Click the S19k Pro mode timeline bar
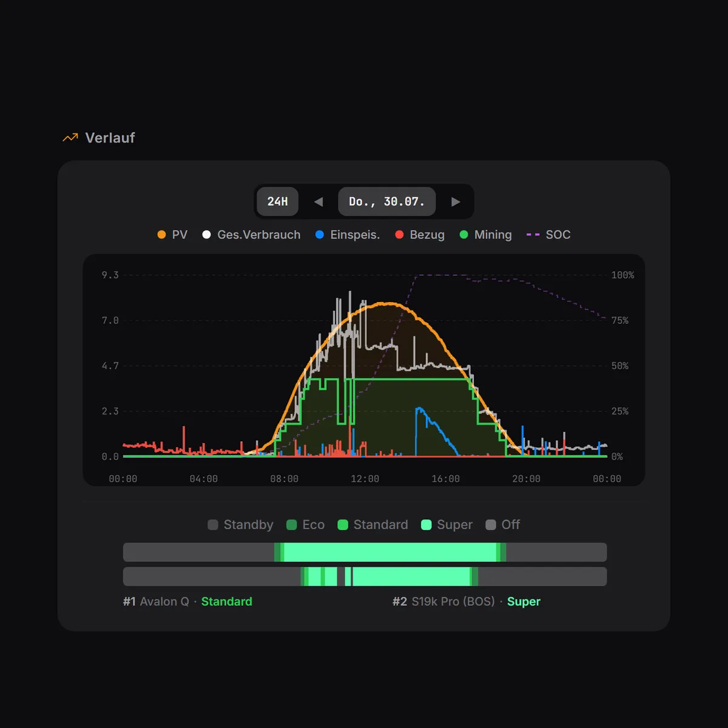 coord(365,576)
